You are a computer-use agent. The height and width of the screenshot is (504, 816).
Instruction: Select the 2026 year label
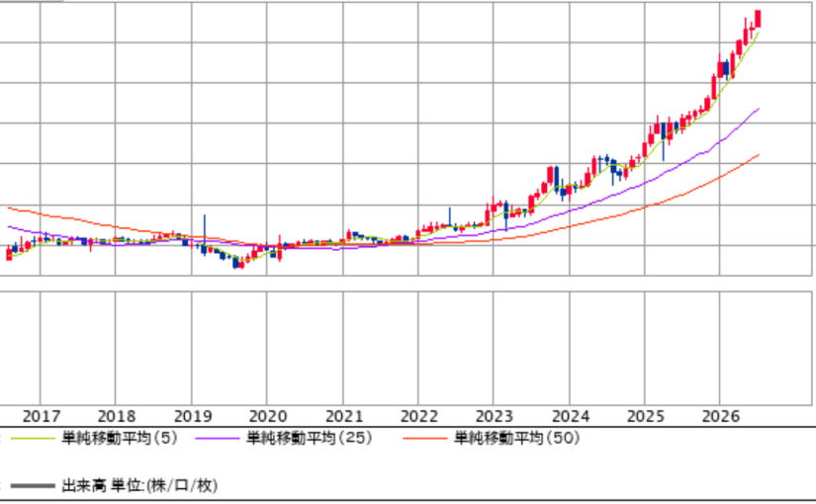[721, 417]
